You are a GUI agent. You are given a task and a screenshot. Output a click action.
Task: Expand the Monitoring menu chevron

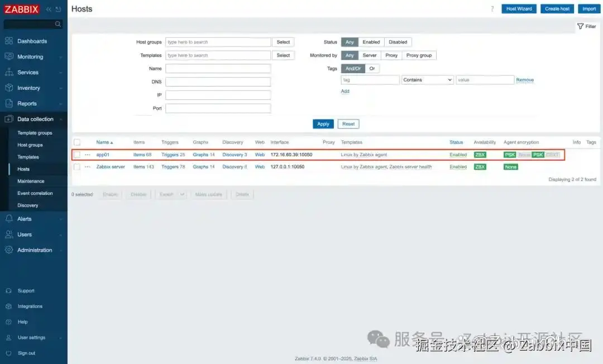click(x=61, y=57)
